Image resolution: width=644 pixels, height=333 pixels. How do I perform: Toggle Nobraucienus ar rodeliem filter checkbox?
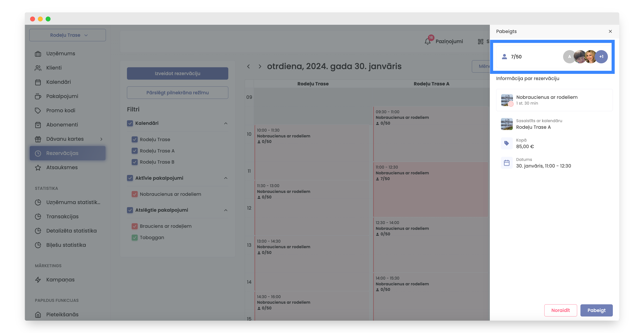point(135,194)
